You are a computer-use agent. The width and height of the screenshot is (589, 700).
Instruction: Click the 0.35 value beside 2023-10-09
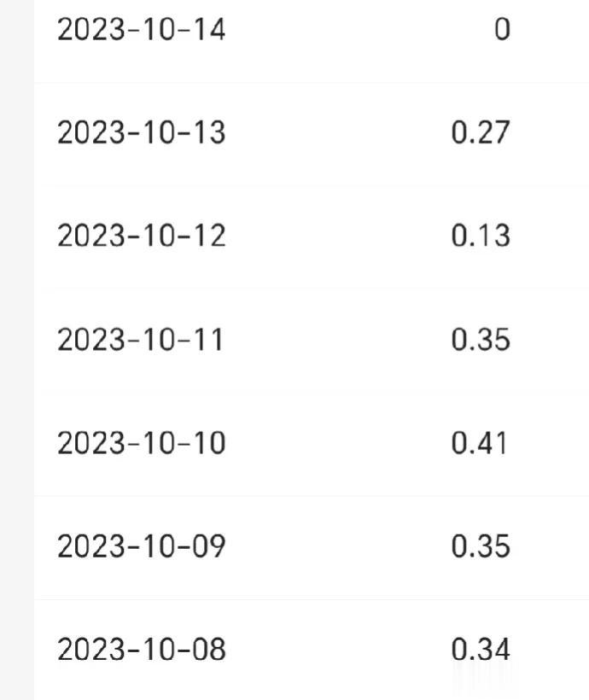coord(481,546)
